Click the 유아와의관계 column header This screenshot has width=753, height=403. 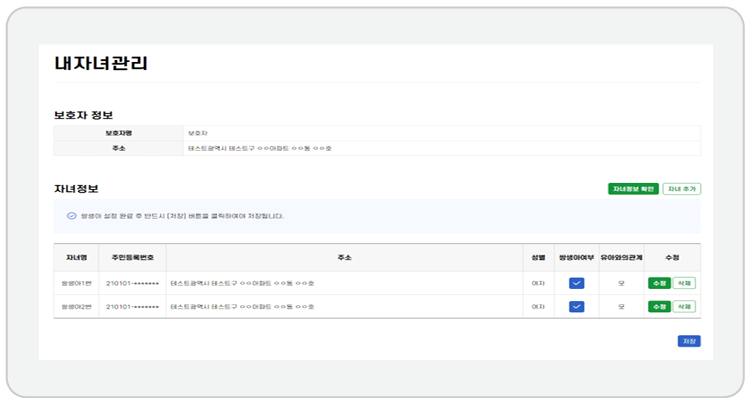(x=621, y=257)
